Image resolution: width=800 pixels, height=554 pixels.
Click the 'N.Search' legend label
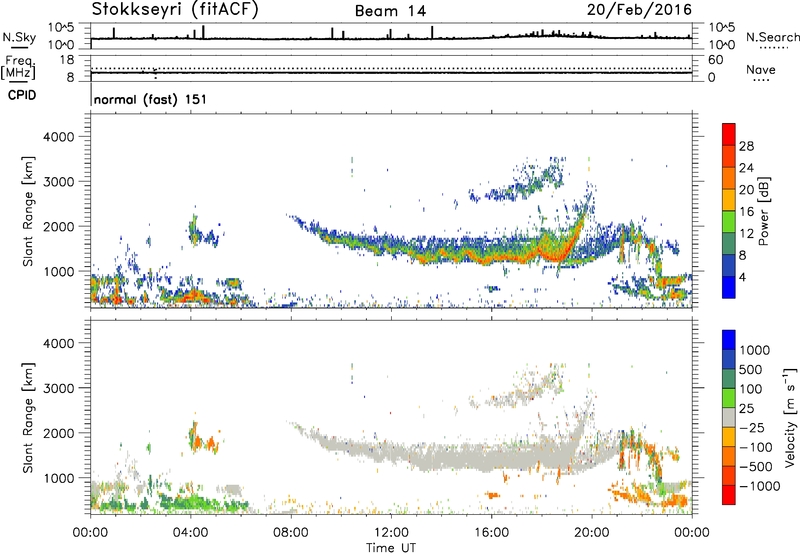(x=772, y=37)
